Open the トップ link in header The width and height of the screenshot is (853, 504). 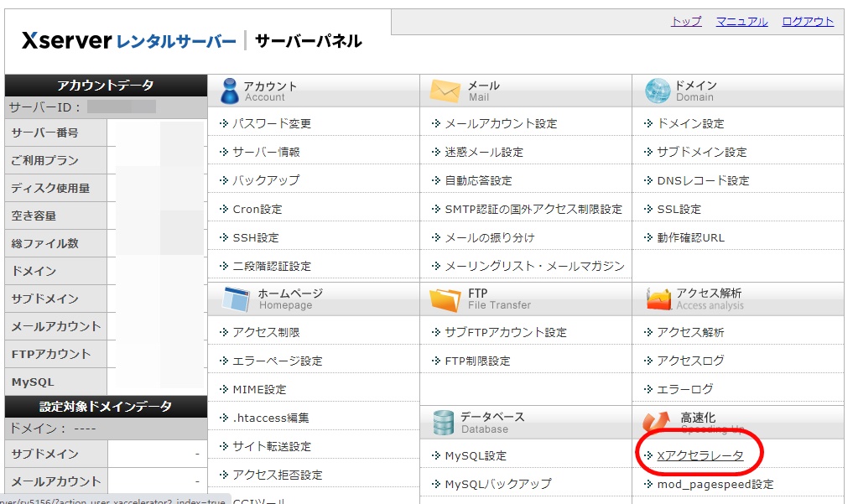pyautogui.click(x=686, y=22)
